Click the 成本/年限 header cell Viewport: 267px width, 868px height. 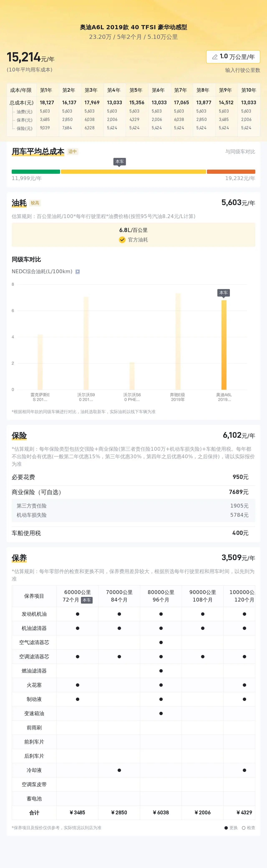(21, 90)
